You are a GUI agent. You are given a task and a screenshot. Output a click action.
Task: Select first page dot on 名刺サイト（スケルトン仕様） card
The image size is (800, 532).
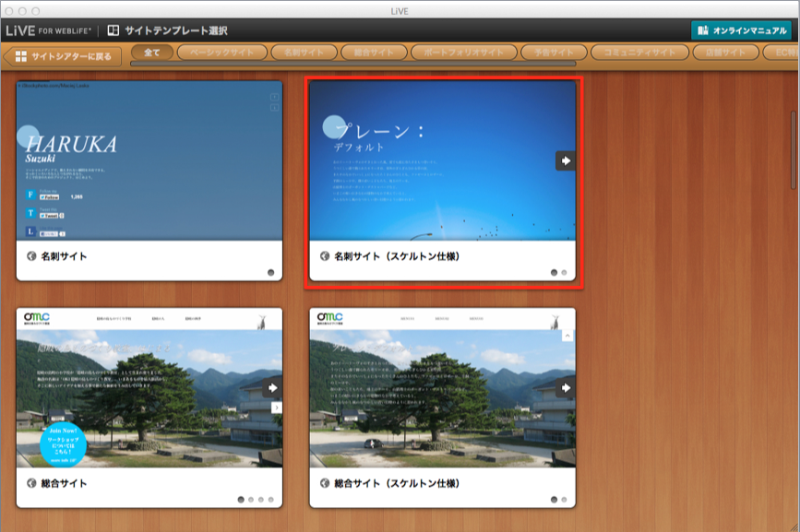click(x=554, y=273)
